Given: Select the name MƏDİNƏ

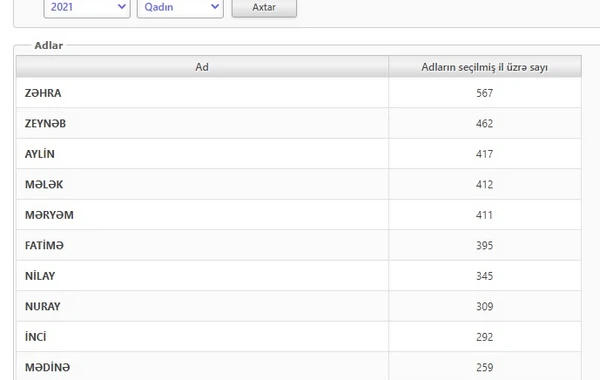Looking at the screenshot, I should [x=47, y=367].
